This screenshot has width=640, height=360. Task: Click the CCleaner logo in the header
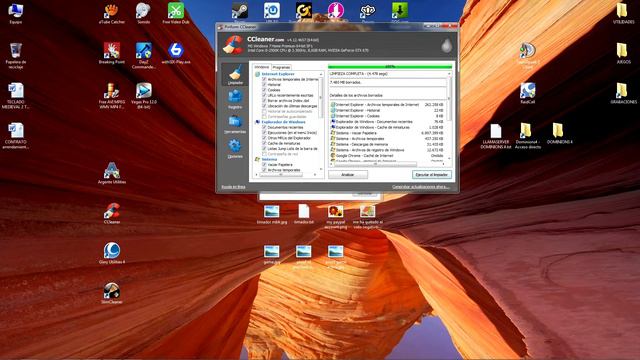click(233, 45)
